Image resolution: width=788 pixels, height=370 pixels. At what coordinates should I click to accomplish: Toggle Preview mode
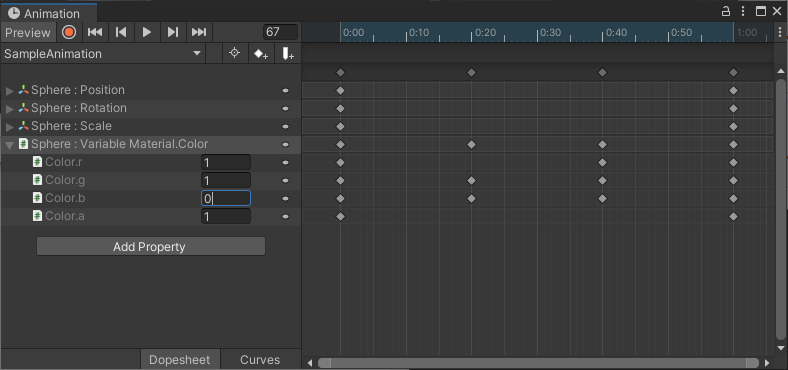tap(28, 33)
